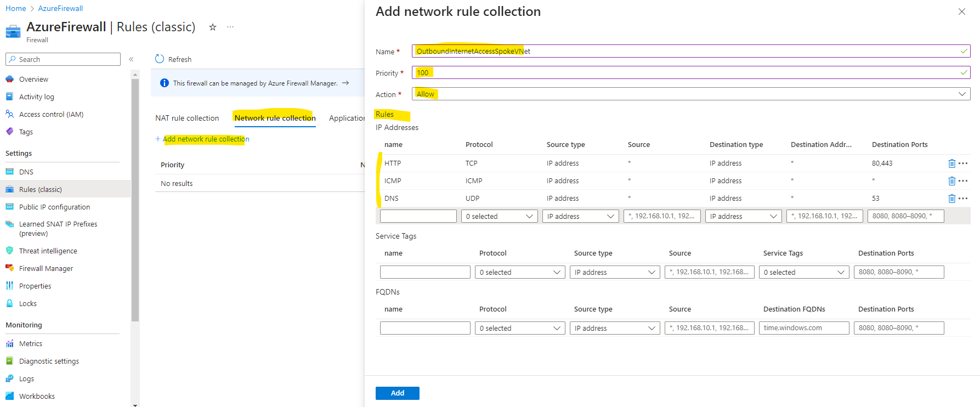Screen dimensions: 980x407
Task: Click the Name field OutboundInternetAccessSpokeVNet
Action: pyautogui.click(x=691, y=51)
